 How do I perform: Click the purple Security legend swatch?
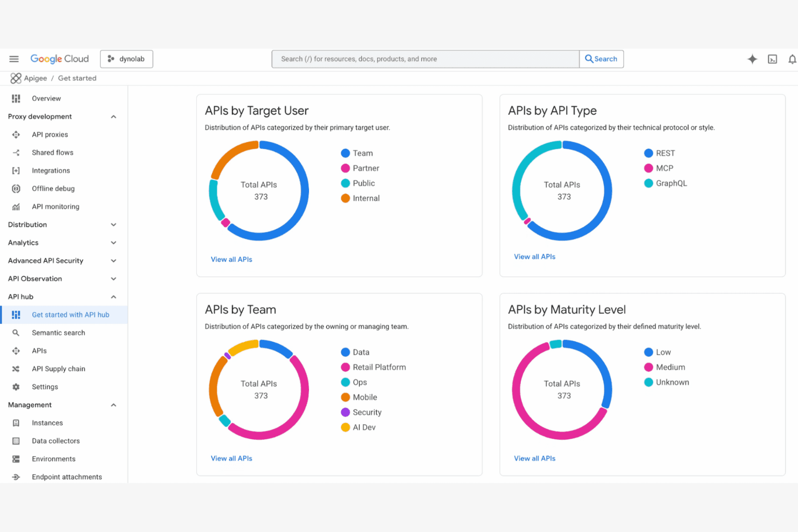[x=346, y=412]
